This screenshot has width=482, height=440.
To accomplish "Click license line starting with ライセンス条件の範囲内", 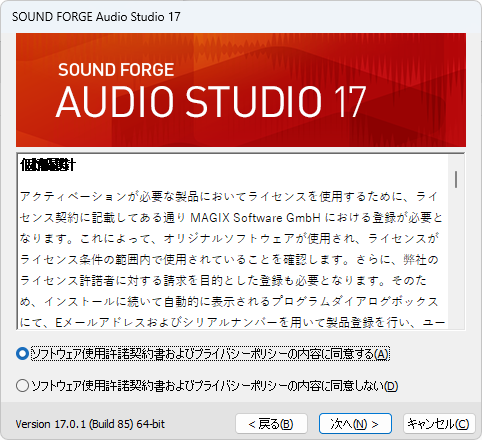I will point(229,259).
